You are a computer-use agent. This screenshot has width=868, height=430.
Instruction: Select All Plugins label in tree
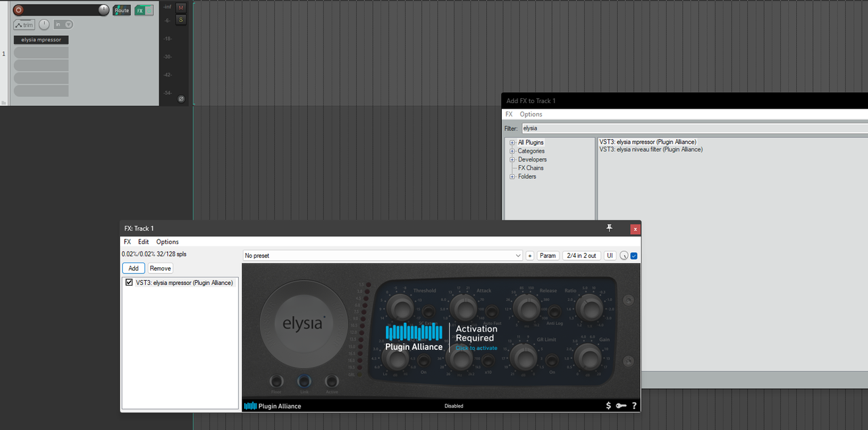531,142
